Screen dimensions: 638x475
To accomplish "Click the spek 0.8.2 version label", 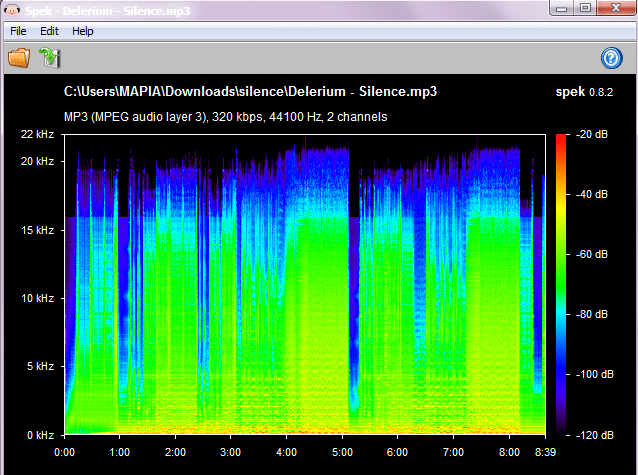I will click(x=584, y=92).
